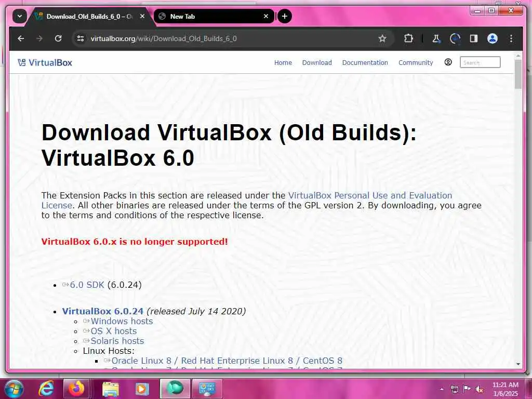
Task: Click the user account icon on site header
Action: (x=448, y=62)
